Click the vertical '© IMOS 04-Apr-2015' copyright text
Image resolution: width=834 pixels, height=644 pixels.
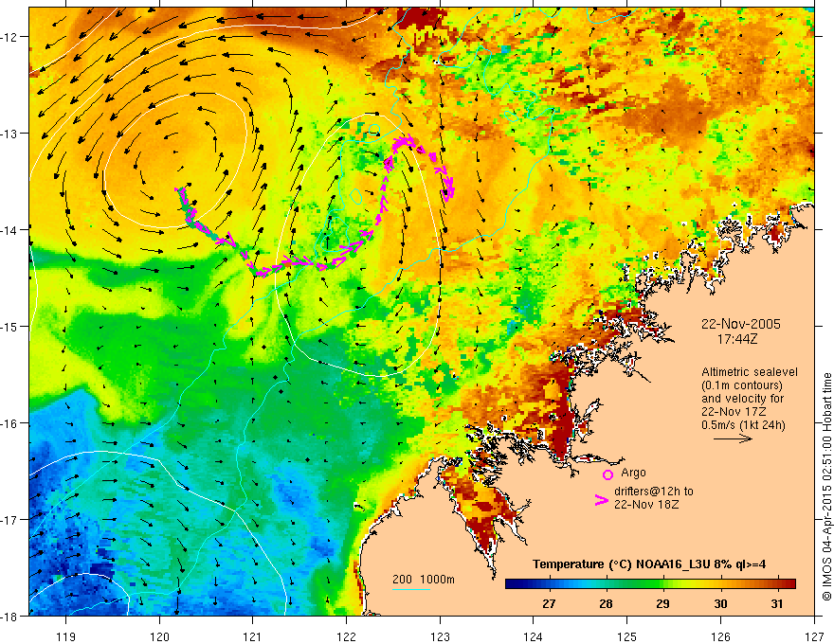pyautogui.click(x=826, y=487)
